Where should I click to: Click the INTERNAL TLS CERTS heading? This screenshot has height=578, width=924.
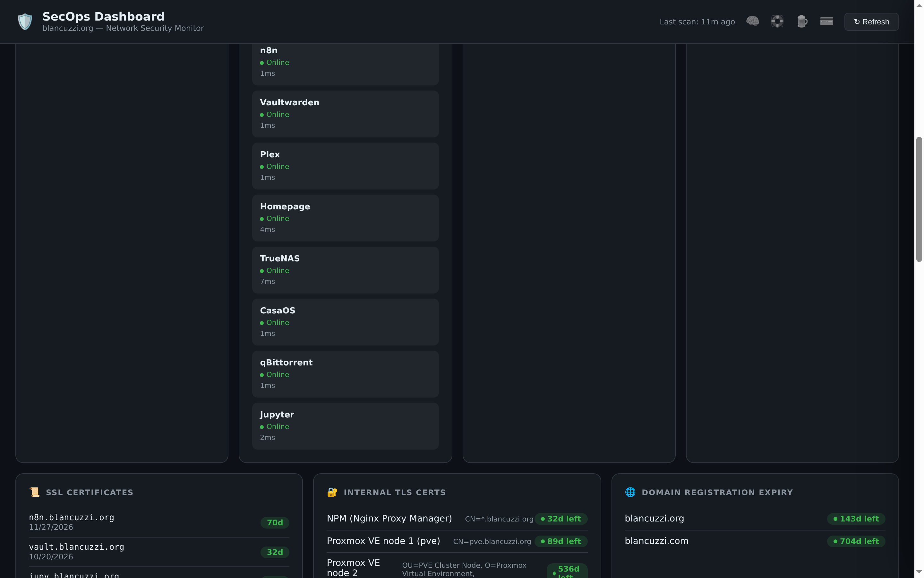[395, 492]
